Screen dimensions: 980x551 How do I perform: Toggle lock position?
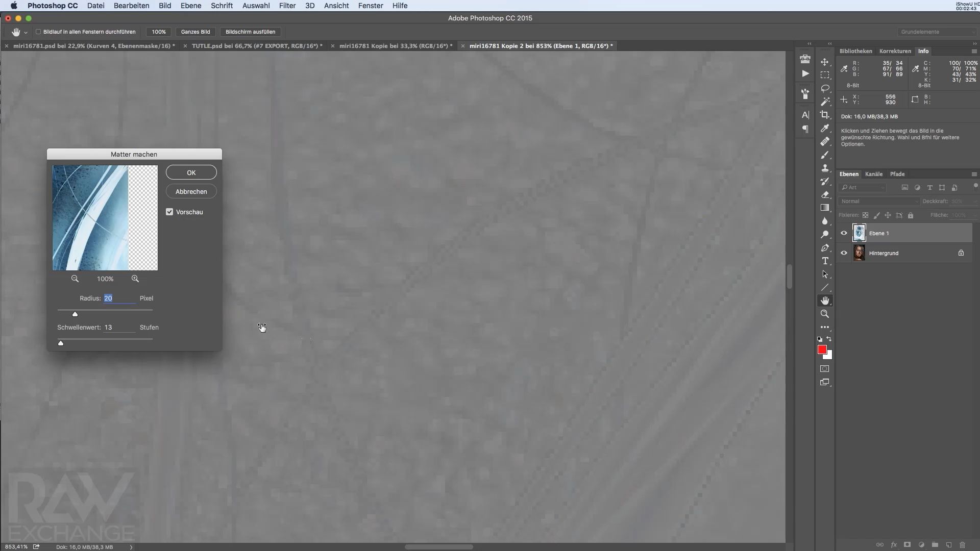pos(888,215)
